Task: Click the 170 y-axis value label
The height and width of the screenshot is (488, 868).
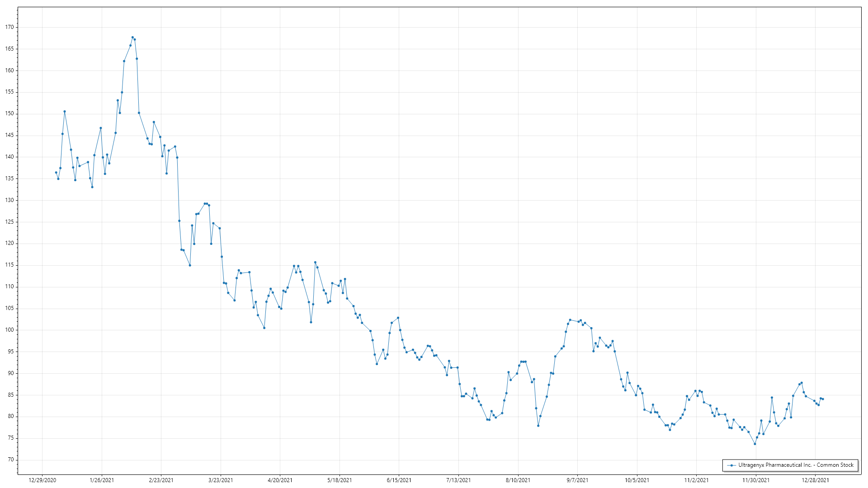Action: [x=9, y=27]
